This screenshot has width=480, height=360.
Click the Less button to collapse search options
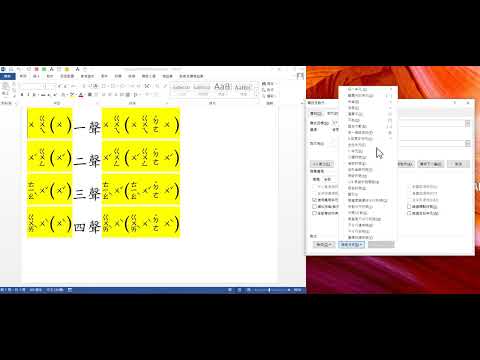coord(322,164)
